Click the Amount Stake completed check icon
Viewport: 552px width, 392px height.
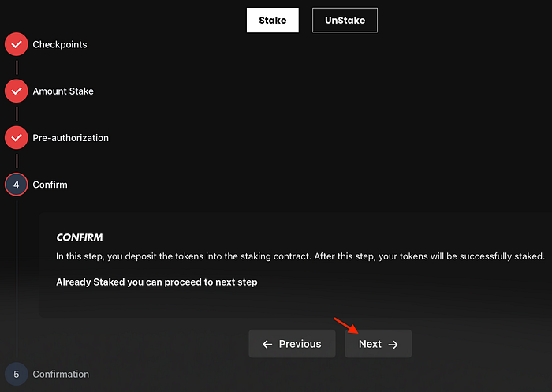click(x=17, y=91)
